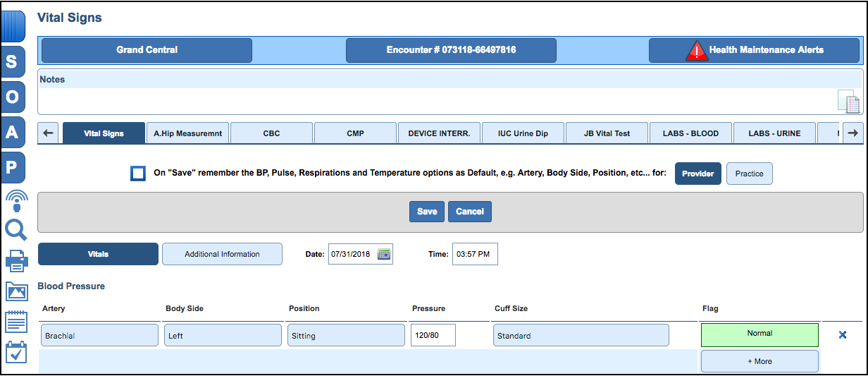The width and height of the screenshot is (868, 376).
Task: Open the Cuff Size Standard dropdown
Action: pos(581,336)
